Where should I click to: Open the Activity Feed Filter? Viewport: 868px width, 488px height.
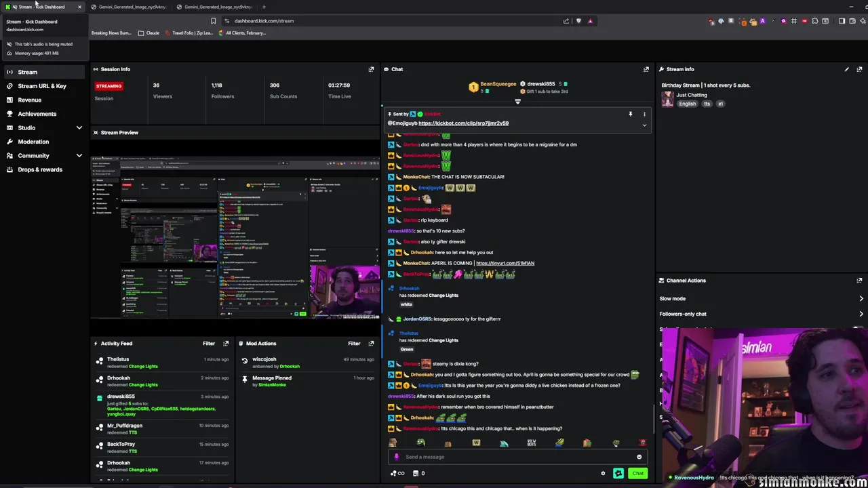(209, 344)
